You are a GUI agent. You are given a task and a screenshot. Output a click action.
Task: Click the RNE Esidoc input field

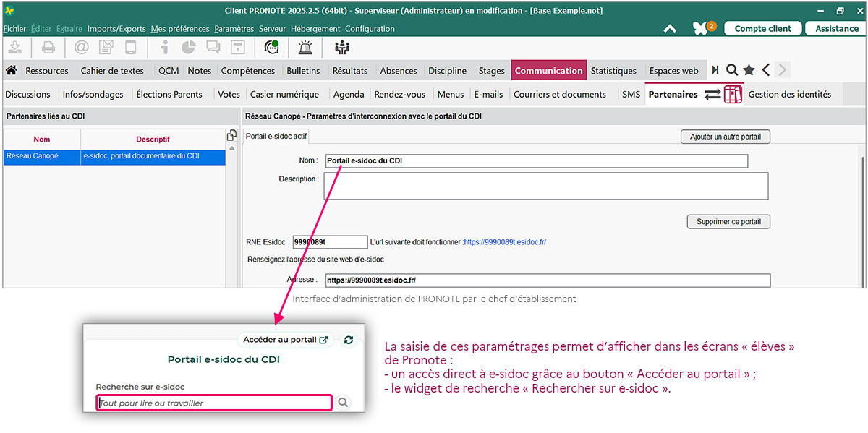click(330, 242)
